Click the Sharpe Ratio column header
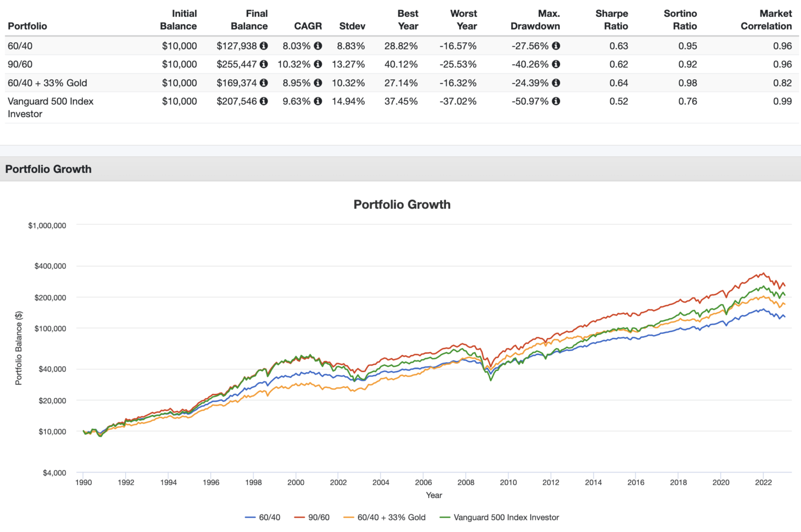The image size is (801, 532). click(x=612, y=20)
